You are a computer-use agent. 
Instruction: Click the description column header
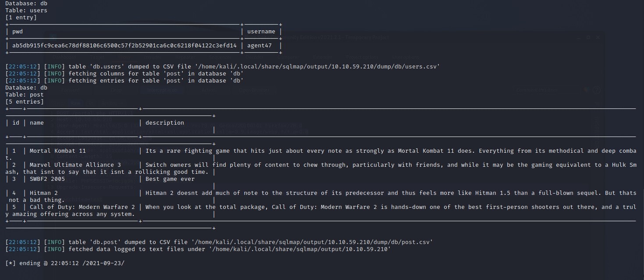tap(165, 123)
